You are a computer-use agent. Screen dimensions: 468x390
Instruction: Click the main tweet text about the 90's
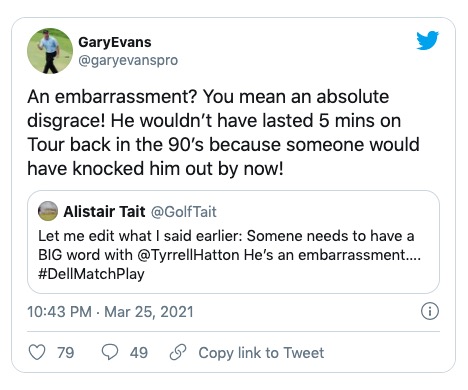point(223,132)
